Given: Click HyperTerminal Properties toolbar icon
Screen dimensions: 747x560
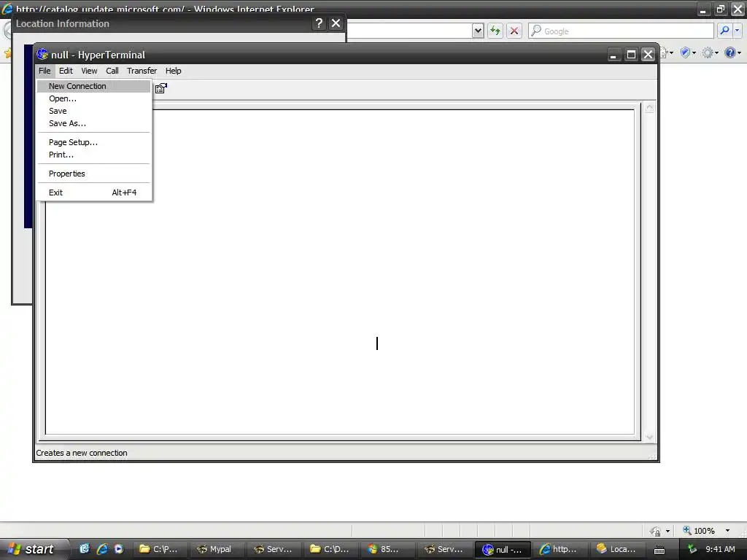Looking at the screenshot, I should pos(161,88).
